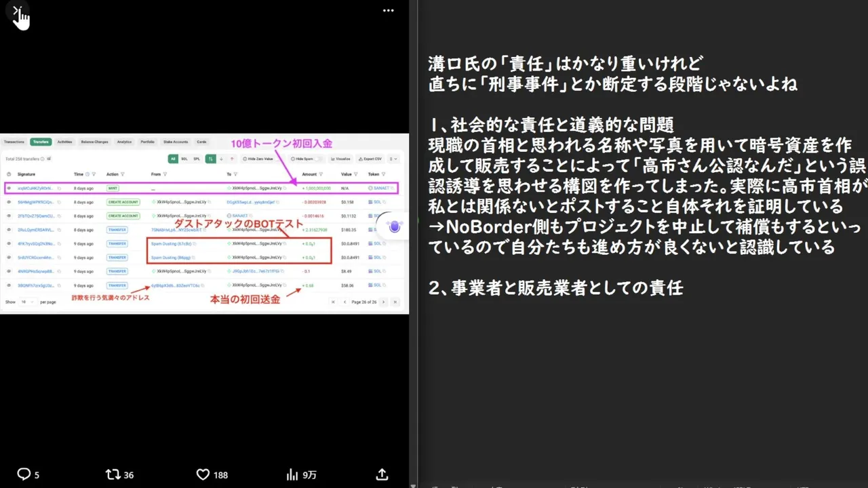Click the Export CSV button
Image resolution: width=868 pixels, height=488 pixels.
click(370, 159)
